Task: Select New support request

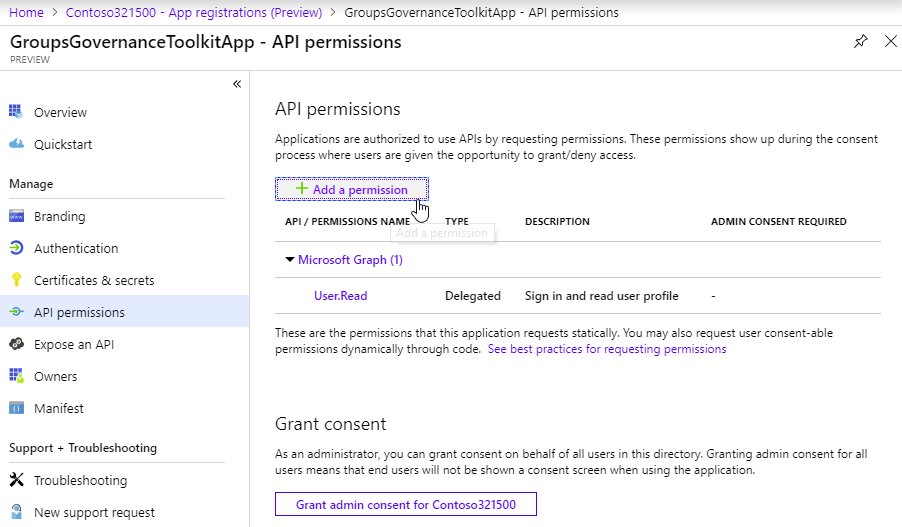Action: (94, 512)
